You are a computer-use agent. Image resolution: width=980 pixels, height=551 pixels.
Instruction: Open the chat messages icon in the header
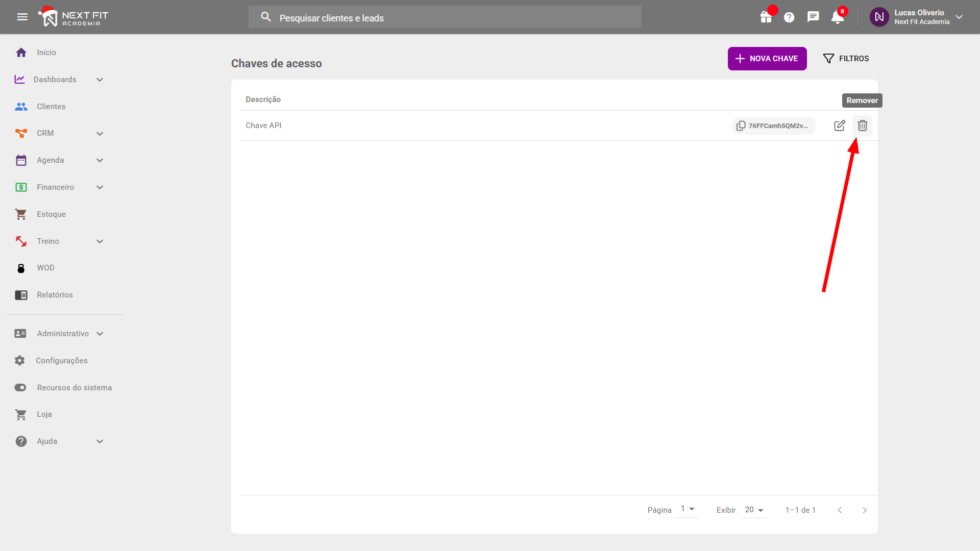[813, 17]
